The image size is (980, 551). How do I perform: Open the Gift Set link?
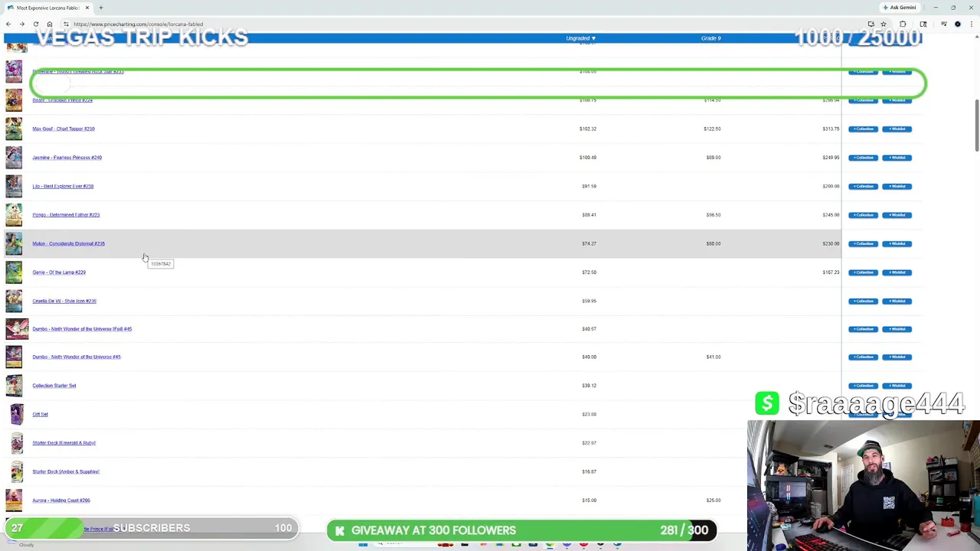click(x=40, y=414)
